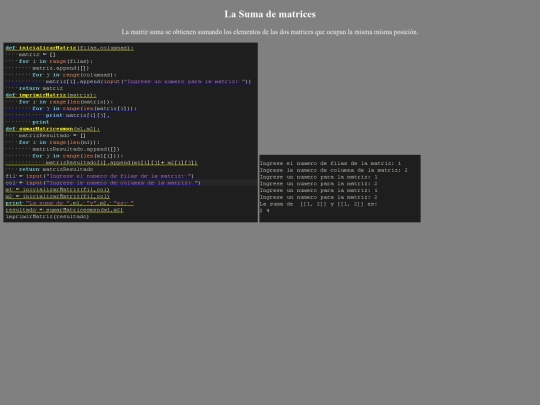The width and height of the screenshot is (540, 405).
Task: Click the code line starting "matrizResultado[i].append(m1[i][j]"
Action: pyautogui.click(x=121, y=163)
